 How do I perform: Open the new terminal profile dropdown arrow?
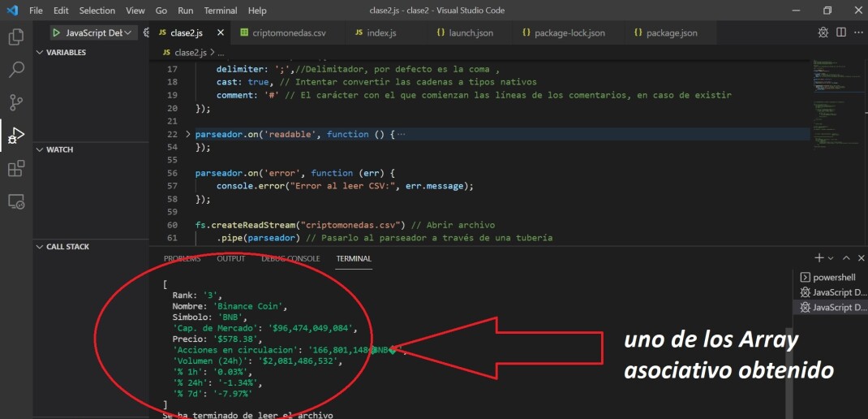831,258
